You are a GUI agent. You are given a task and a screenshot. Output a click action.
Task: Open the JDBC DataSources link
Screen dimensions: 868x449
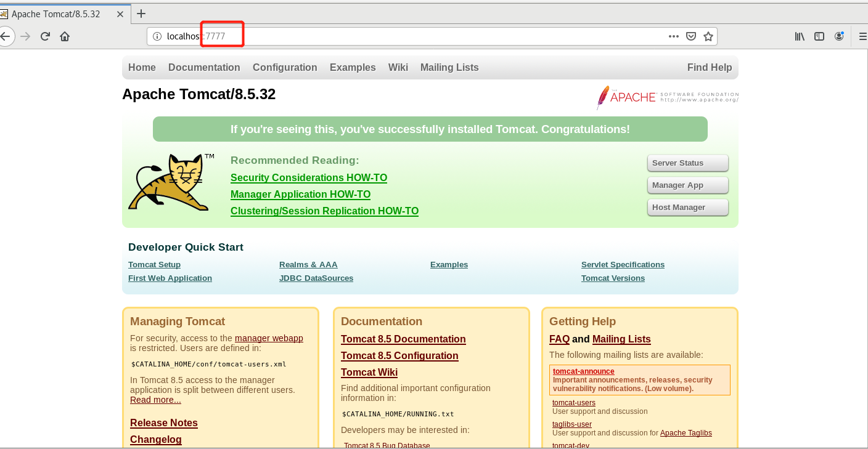click(316, 278)
